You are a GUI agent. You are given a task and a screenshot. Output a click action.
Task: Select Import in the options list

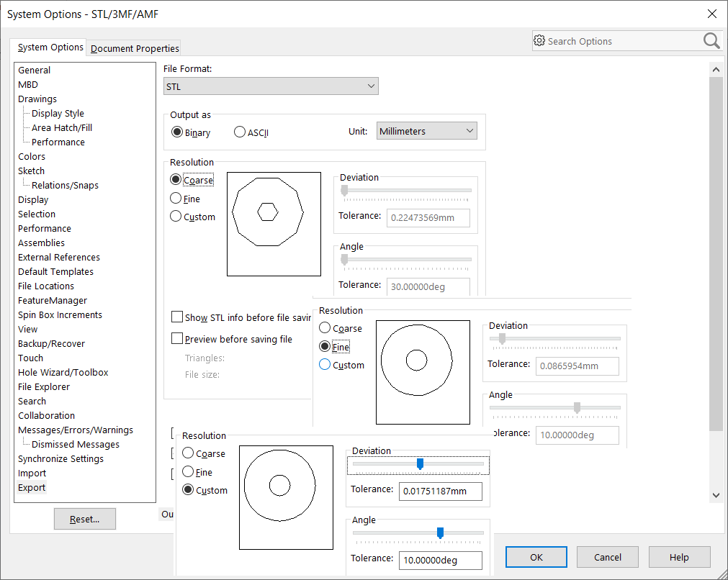point(32,473)
